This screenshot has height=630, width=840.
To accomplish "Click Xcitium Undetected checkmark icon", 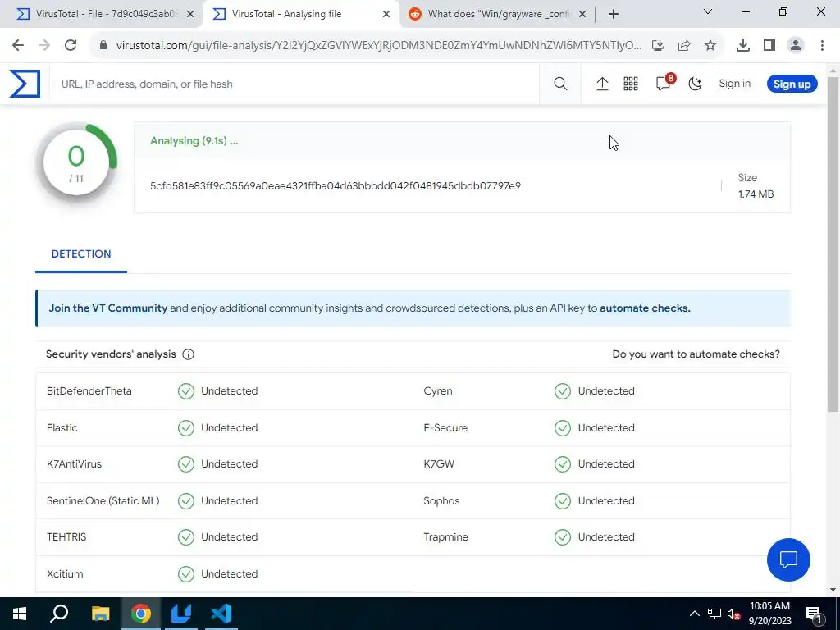I will point(186,573).
